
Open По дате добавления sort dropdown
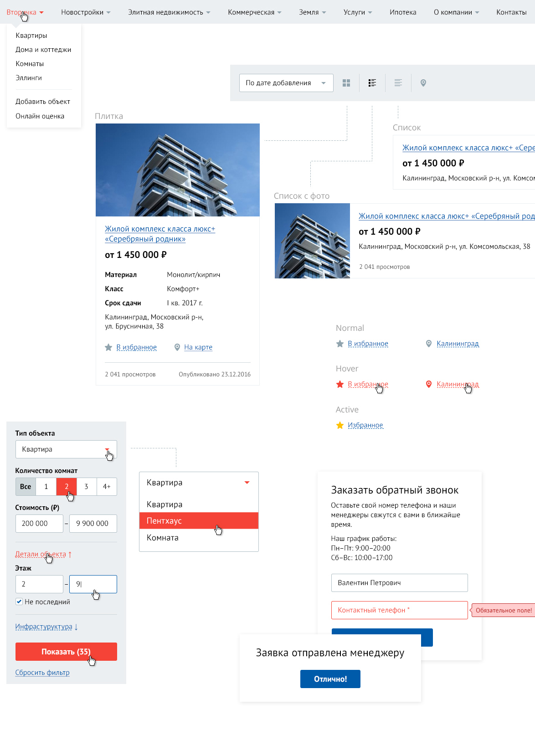pos(286,83)
